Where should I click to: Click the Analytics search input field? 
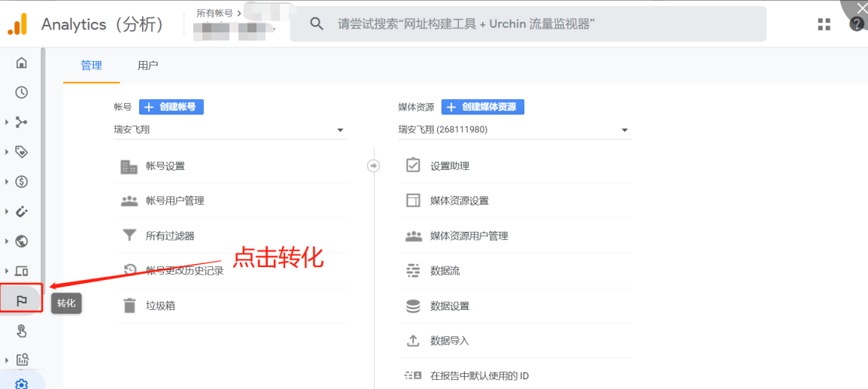[527, 24]
